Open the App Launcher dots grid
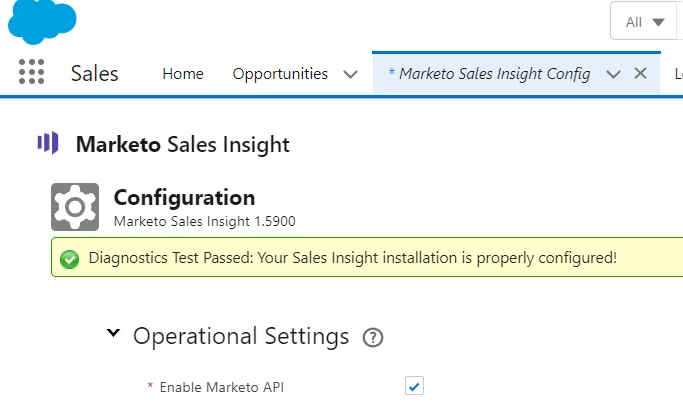Image resolution: width=683 pixels, height=410 pixels. (32, 73)
